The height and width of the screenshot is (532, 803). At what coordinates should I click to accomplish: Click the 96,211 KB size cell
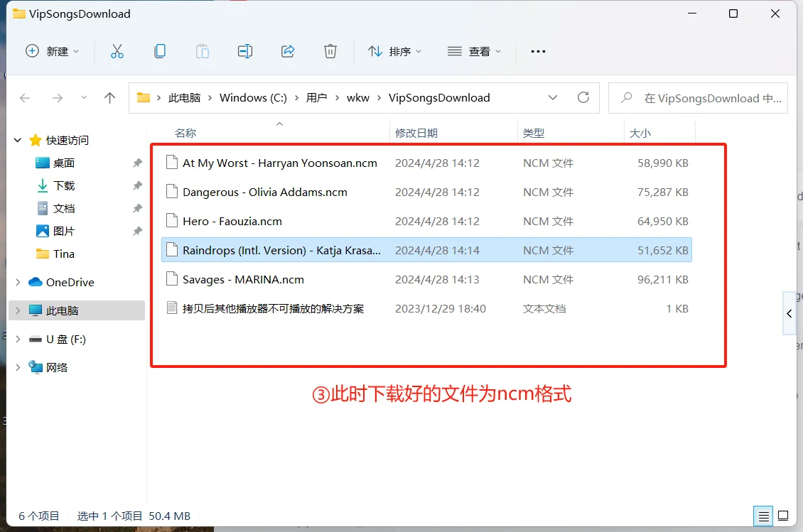(663, 280)
